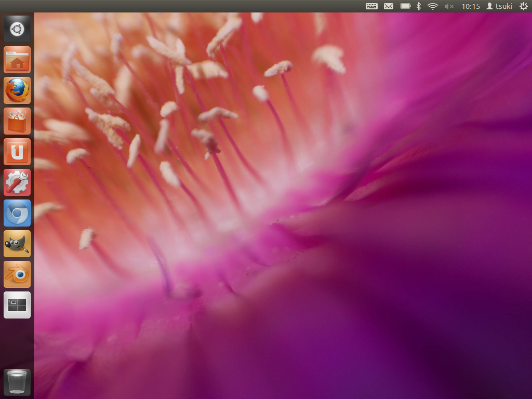Screen dimensions: 532x399
Task: Click the 10:15 clock to show calendar
Action: pyautogui.click(x=471, y=6)
